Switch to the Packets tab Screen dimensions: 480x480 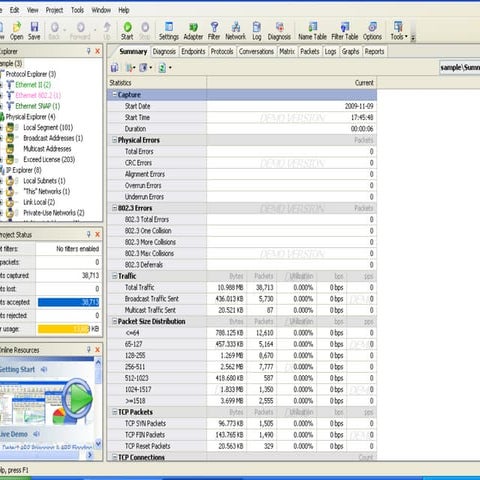[310, 51]
